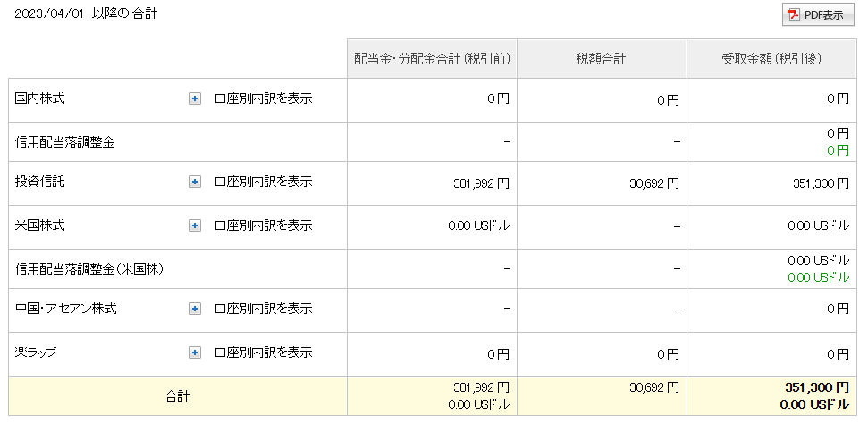The height and width of the screenshot is (425, 868).
Task: Open 口座別内訳を表示 in the 楽ラップ row
Action: [x=264, y=353]
